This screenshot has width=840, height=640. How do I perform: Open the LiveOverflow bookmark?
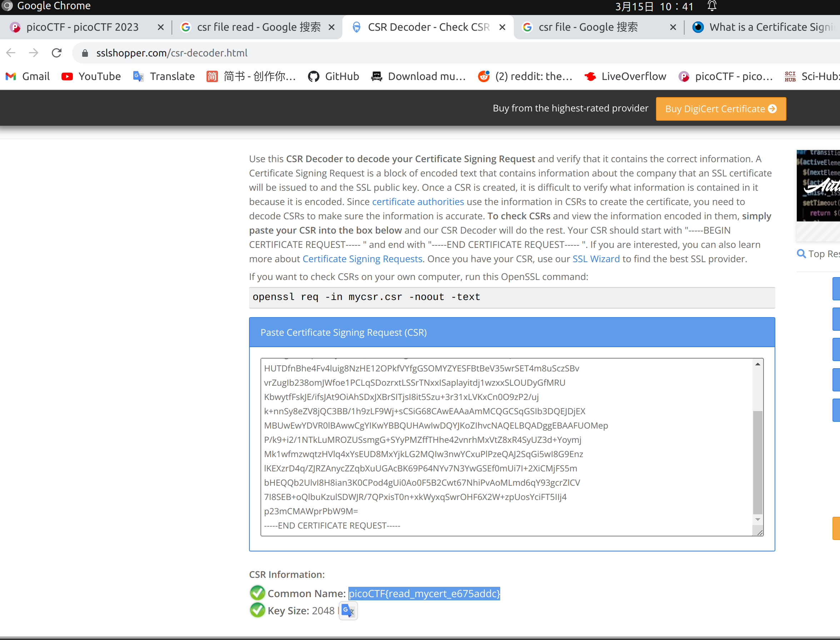pyautogui.click(x=625, y=76)
